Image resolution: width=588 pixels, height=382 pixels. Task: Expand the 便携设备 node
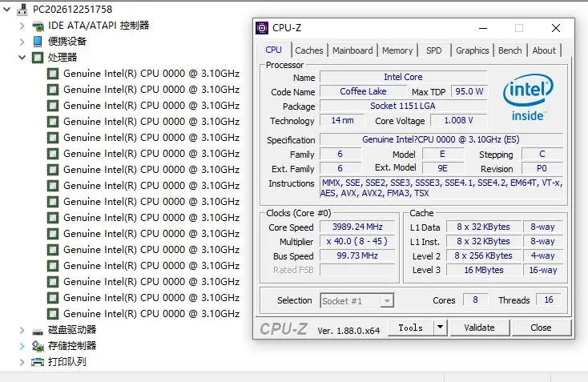point(22,41)
